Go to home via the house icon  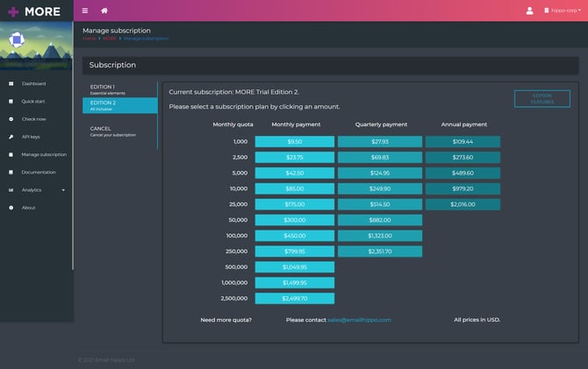tap(104, 11)
